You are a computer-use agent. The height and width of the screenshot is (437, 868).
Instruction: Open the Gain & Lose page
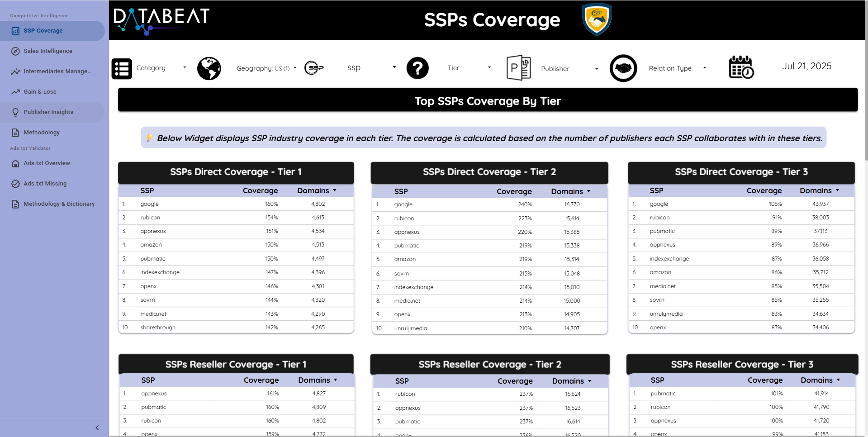(x=52, y=92)
